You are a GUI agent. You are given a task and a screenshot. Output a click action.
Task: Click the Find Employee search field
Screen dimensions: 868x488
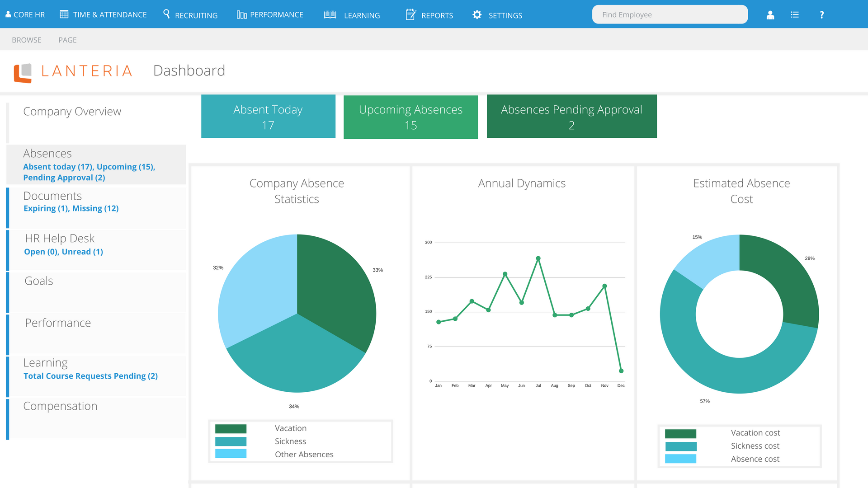click(x=670, y=14)
